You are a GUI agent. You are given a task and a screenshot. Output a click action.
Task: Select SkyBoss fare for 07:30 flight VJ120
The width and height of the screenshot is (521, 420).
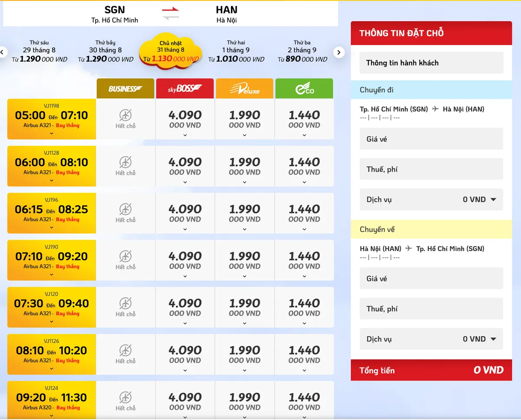pyautogui.click(x=185, y=308)
